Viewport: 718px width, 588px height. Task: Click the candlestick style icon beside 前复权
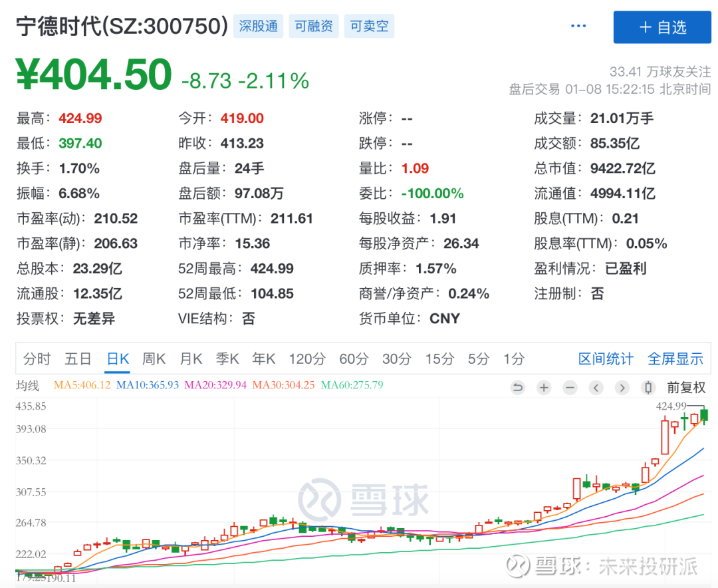(x=648, y=388)
